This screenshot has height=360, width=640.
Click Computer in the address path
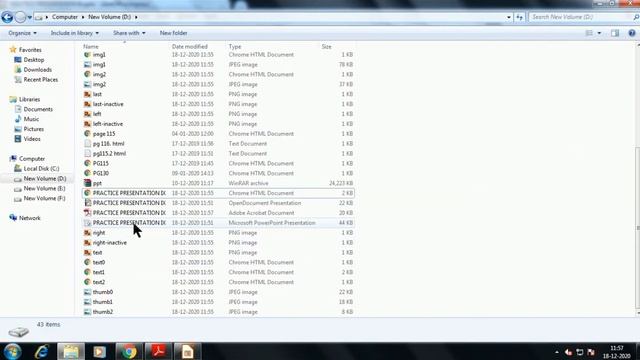[64, 17]
